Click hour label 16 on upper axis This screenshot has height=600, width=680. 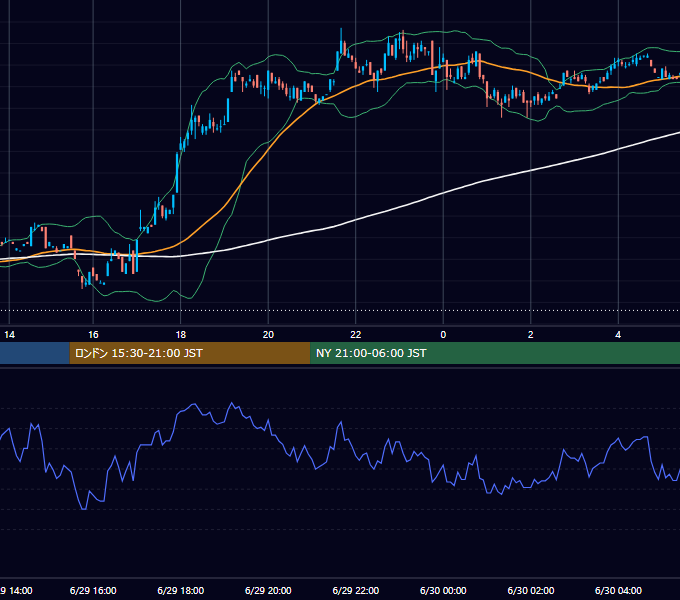pos(93,335)
